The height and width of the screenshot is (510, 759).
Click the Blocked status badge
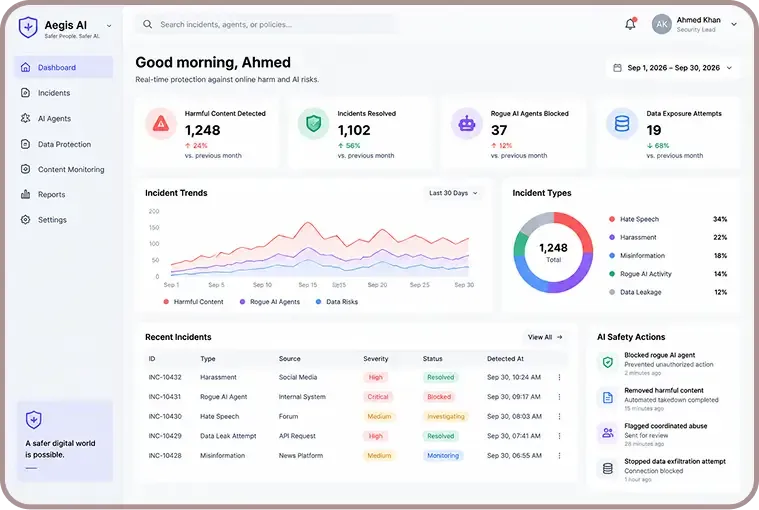point(439,397)
